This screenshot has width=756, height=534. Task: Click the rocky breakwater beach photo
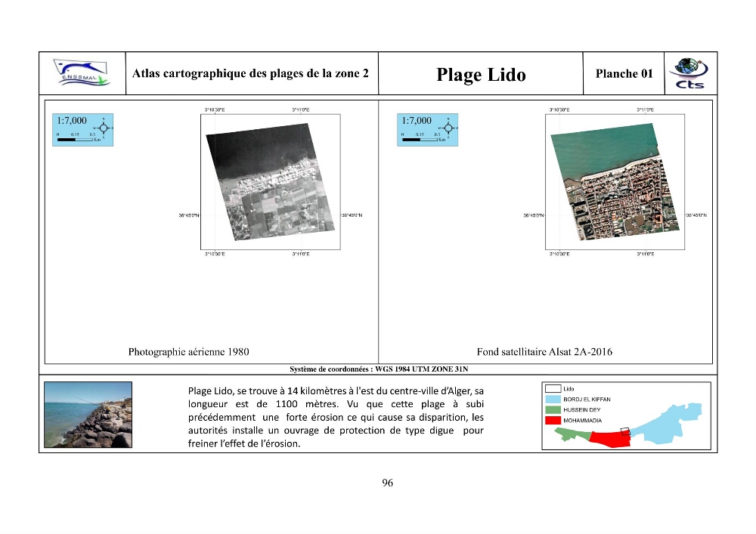[x=88, y=415]
